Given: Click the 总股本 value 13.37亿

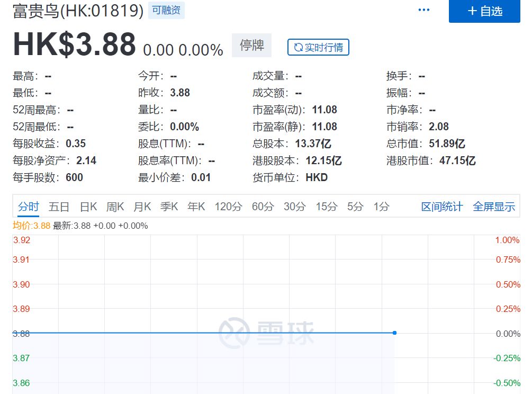Looking at the screenshot, I should point(313,144).
